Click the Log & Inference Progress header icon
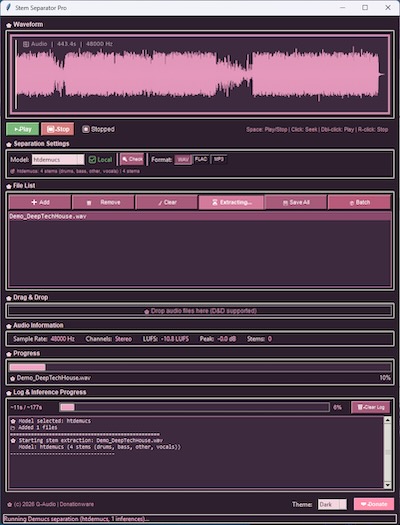Image resolution: width=400 pixels, height=525 pixels. (x=9, y=393)
